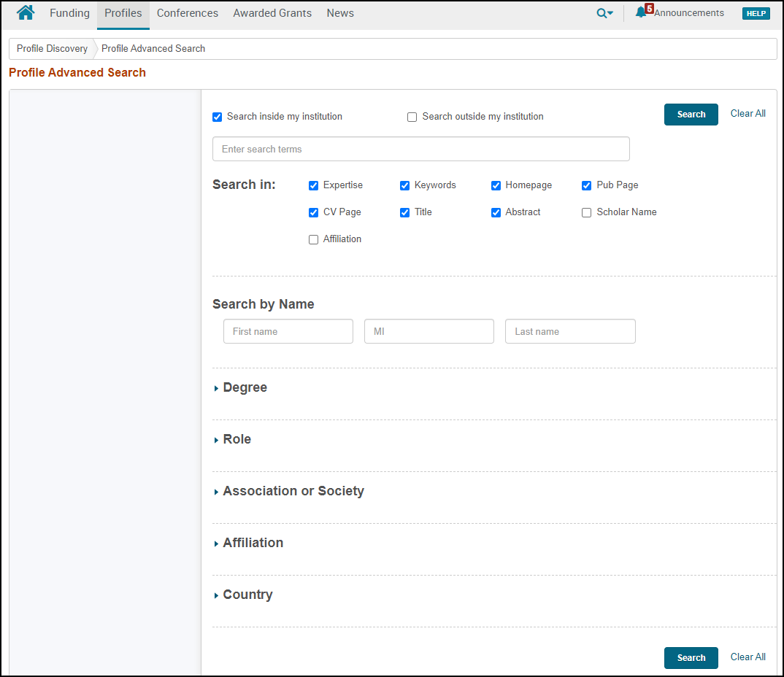Uncheck Search inside my institution
The height and width of the screenshot is (677, 784).
217,117
